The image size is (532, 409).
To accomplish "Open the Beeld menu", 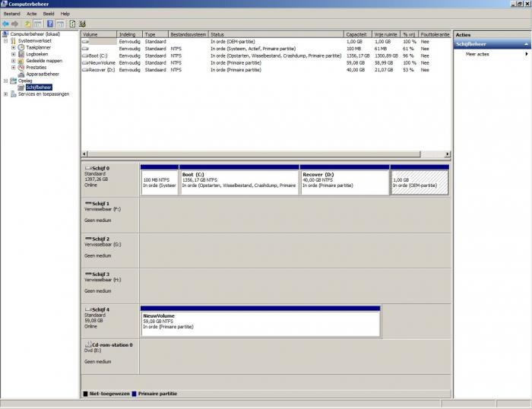I will (49, 14).
